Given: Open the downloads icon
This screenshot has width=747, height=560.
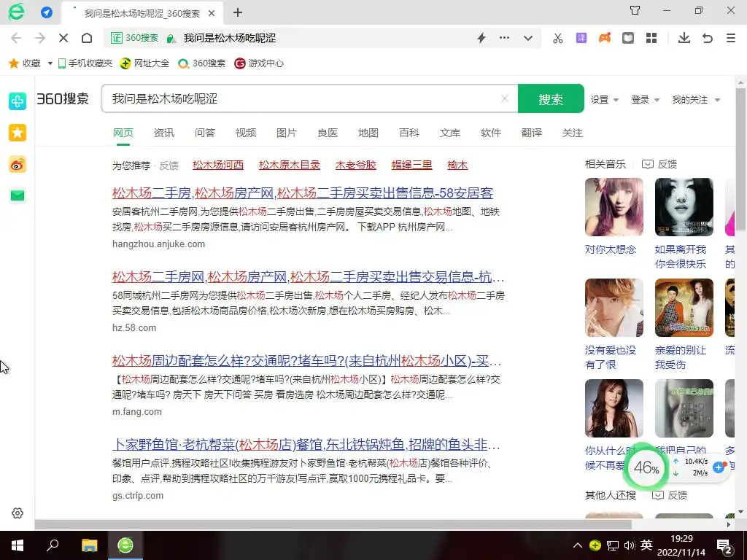Looking at the screenshot, I should [x=684, y=38].
